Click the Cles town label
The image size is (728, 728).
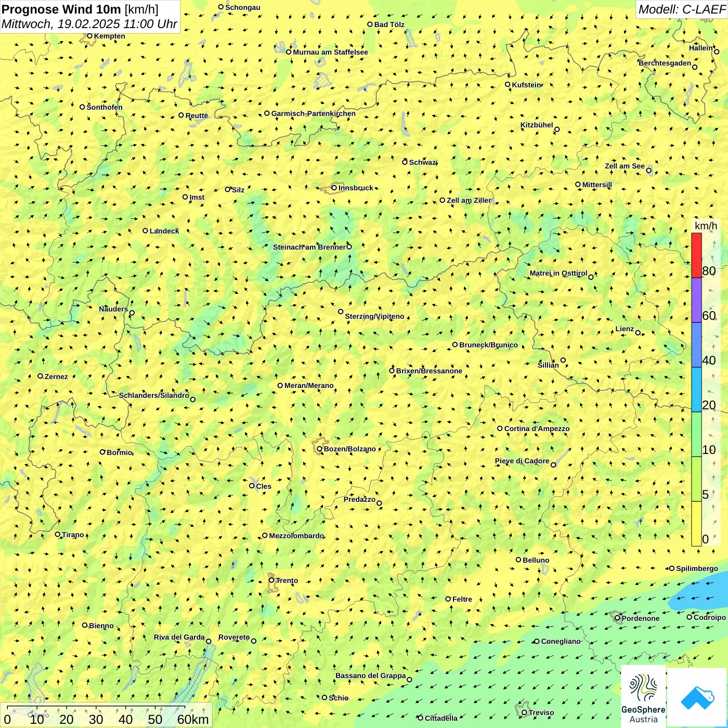[x=264, y=486]
